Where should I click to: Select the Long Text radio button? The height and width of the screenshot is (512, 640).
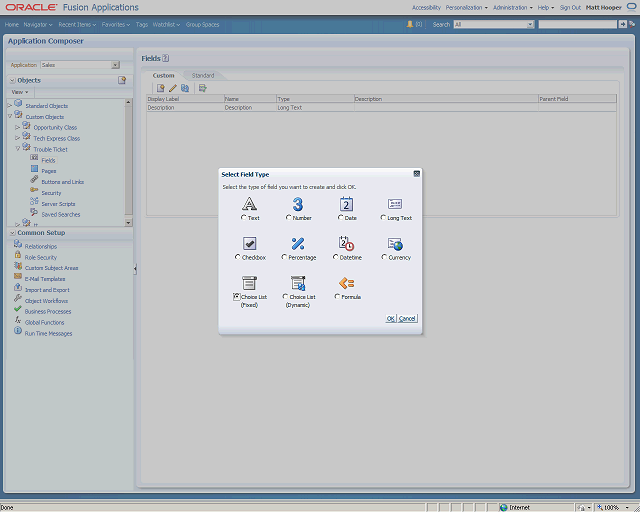click(383, 218)
